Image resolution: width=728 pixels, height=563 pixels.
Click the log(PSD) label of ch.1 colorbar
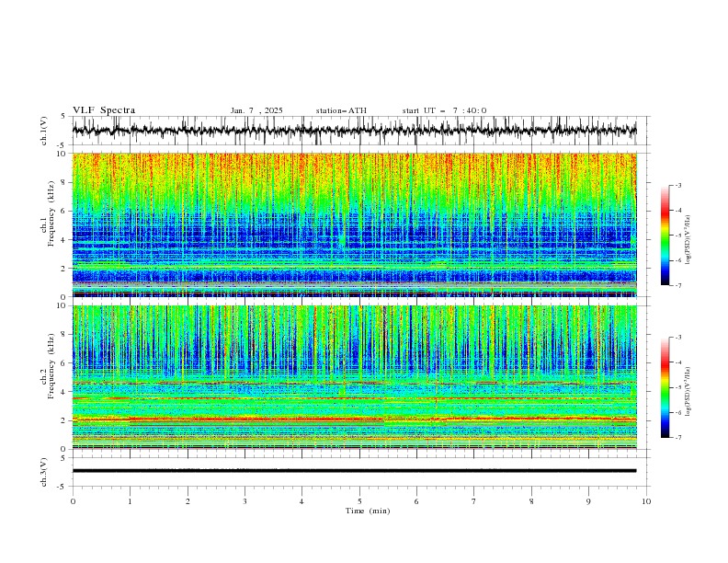[688, 240]
